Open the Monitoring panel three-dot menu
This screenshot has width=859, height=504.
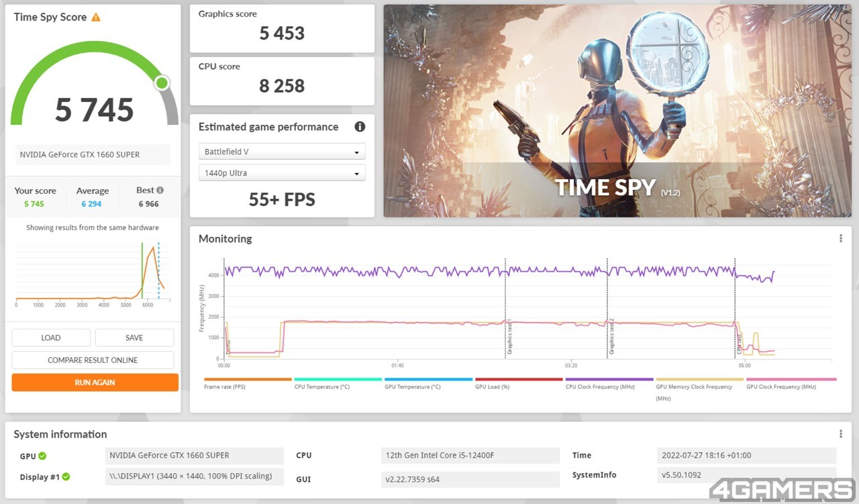(840, 238)
